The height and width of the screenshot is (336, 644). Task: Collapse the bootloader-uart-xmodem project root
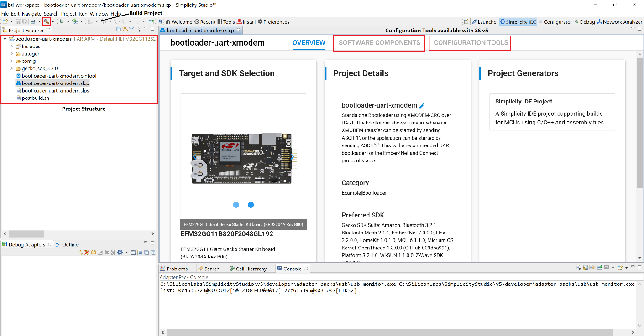pos(5,39)
